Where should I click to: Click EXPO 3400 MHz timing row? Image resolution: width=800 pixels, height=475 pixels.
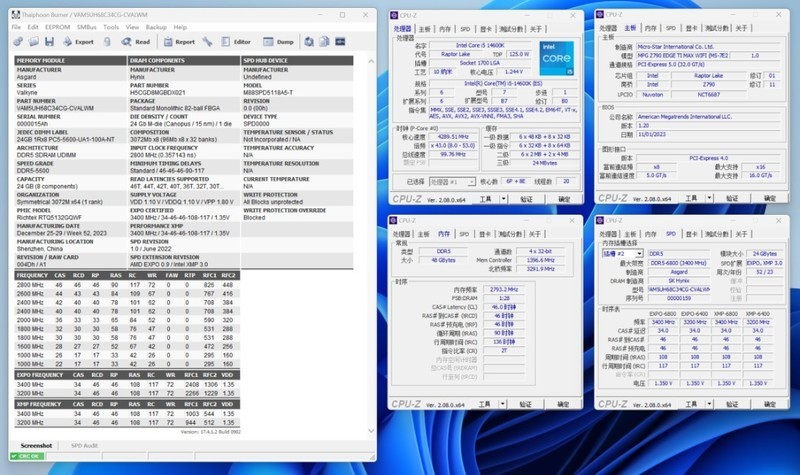(127, 384)
